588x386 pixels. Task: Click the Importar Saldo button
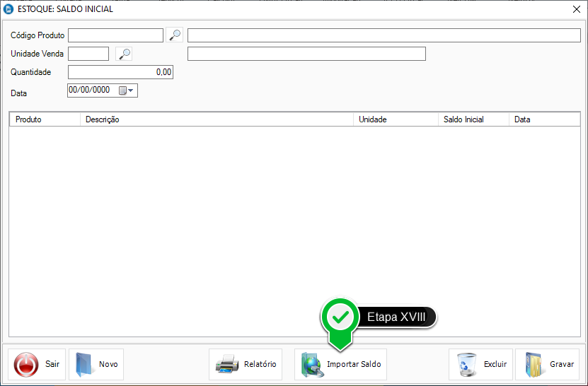[x=340, y=364]
